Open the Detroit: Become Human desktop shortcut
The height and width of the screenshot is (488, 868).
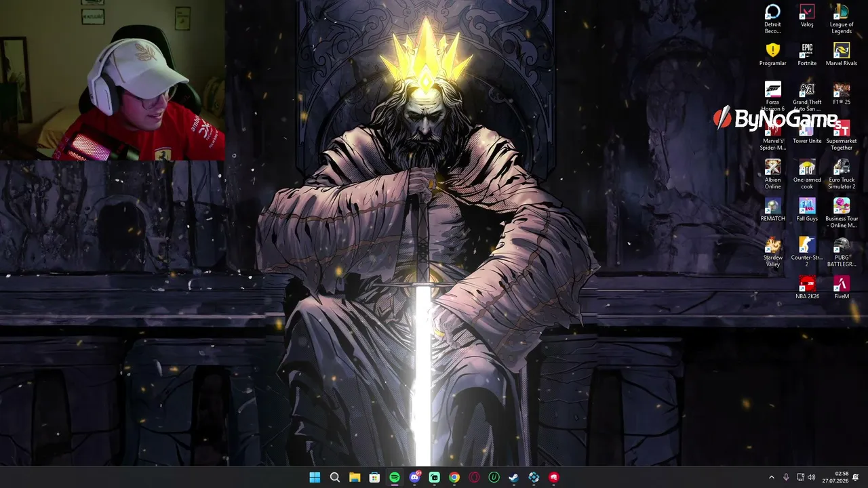[x=772, y=19]
